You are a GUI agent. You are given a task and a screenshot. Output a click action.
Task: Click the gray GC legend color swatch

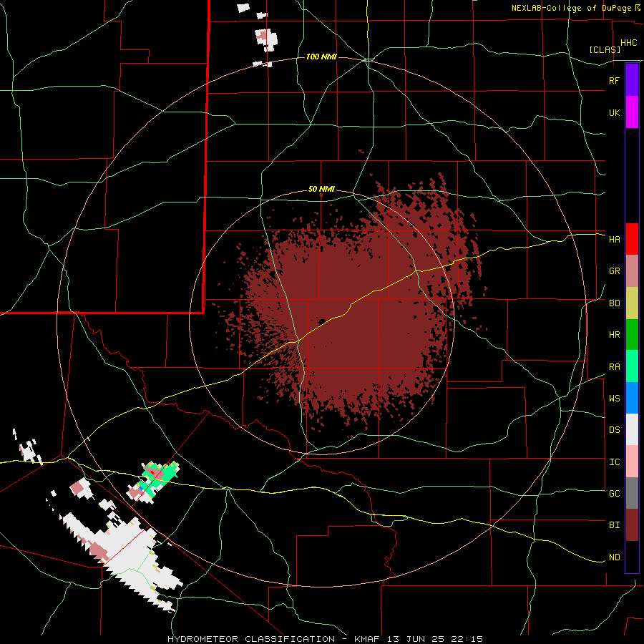coord(632,493)
